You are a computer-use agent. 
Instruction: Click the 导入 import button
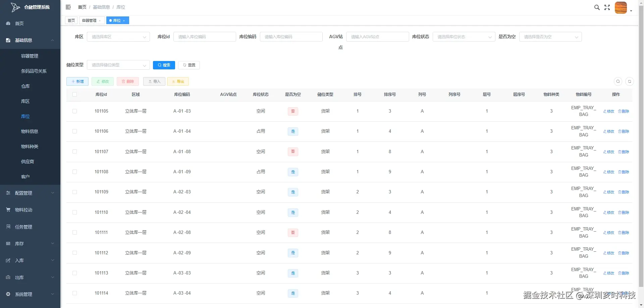click(154, 81)
